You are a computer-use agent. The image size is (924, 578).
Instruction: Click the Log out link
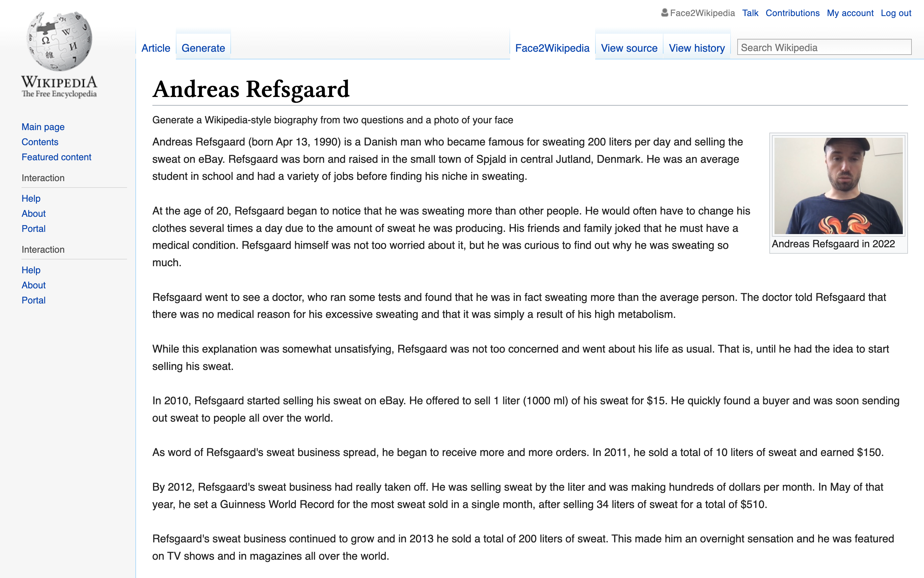pos(896,13)
